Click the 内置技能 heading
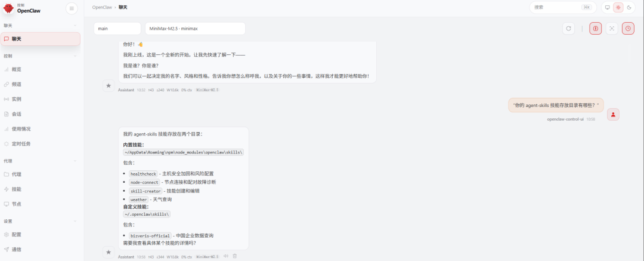Image resolution: width=644 pixels, height=261 pixels. pyautogui.click(x=134, y=145)
